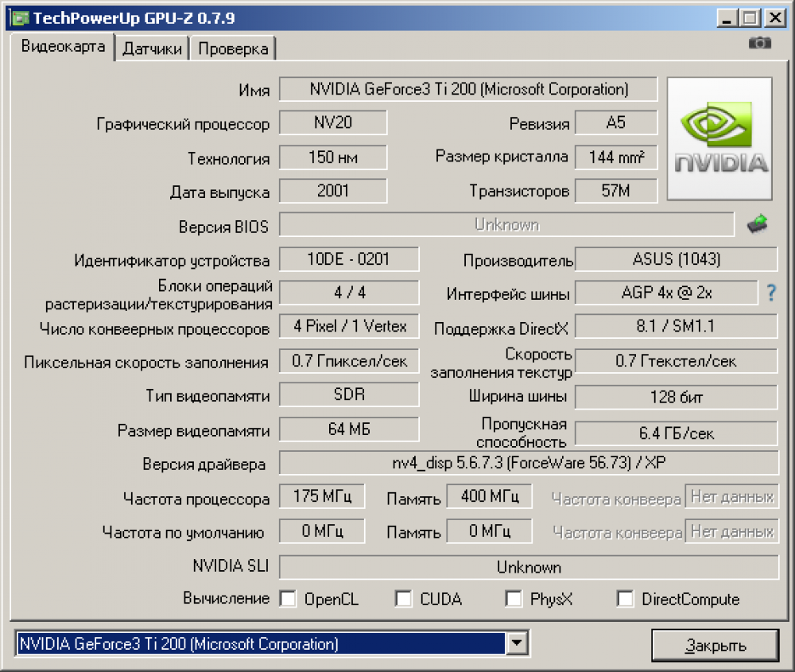Tick the CUDA checkbox
This screenshot has width=795, height=672.
pos(404,599)
